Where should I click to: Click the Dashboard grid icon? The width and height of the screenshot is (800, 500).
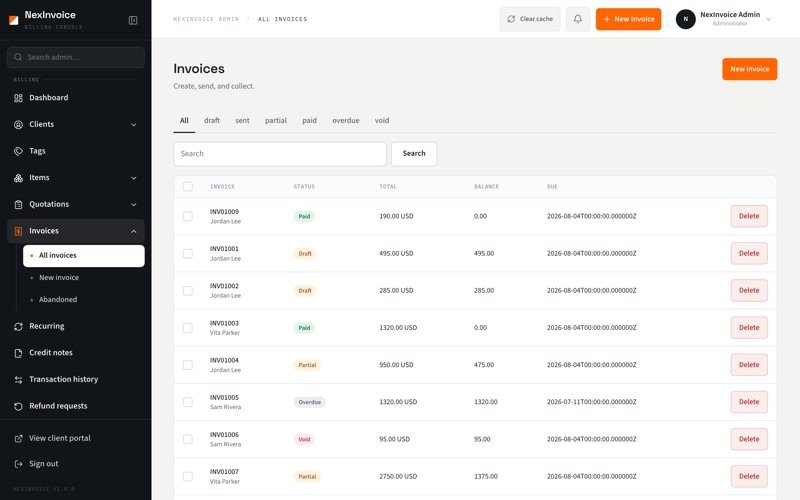click(x=18, y=98)
